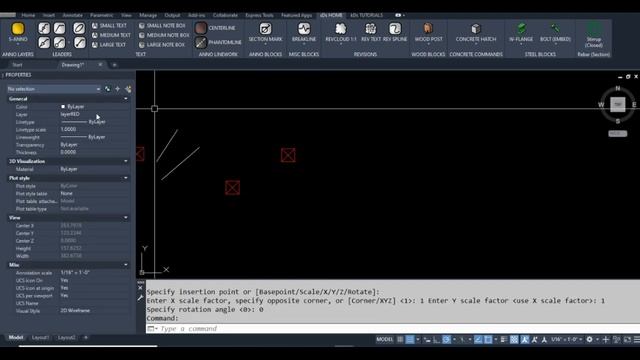The height and width of the screenshot is (360, 640).
Task: Click the ViewCube top face
Action: [x=618, y=104]
